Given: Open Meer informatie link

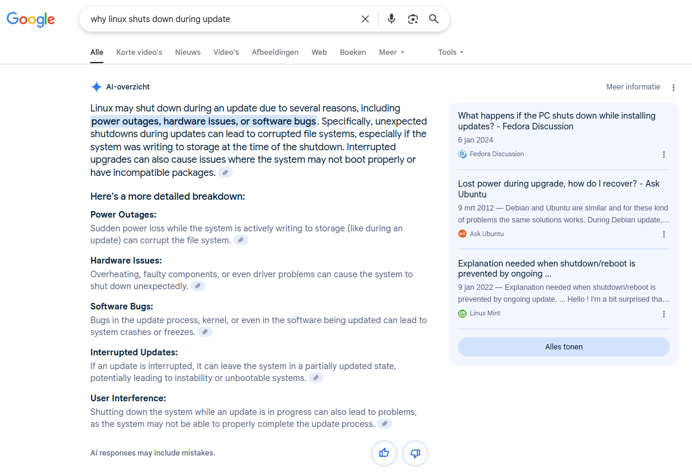Looking at the screenshot, I should tap(633, 87).
